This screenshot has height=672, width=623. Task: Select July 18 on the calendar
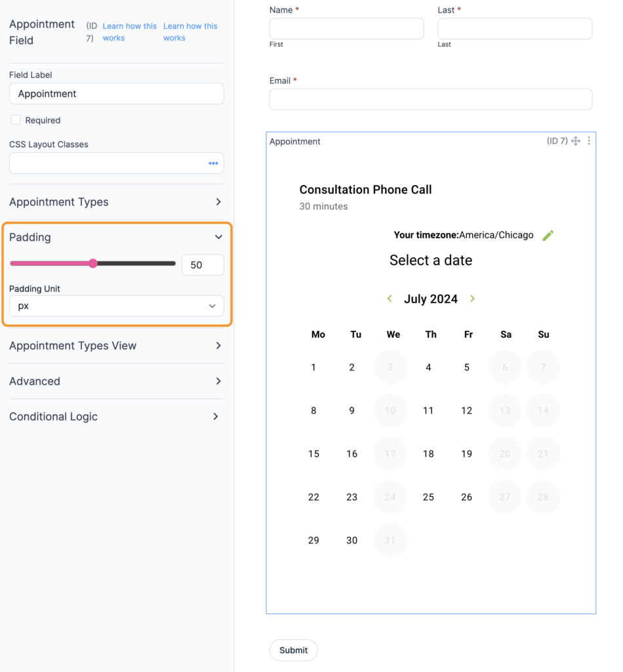(428, 454)
